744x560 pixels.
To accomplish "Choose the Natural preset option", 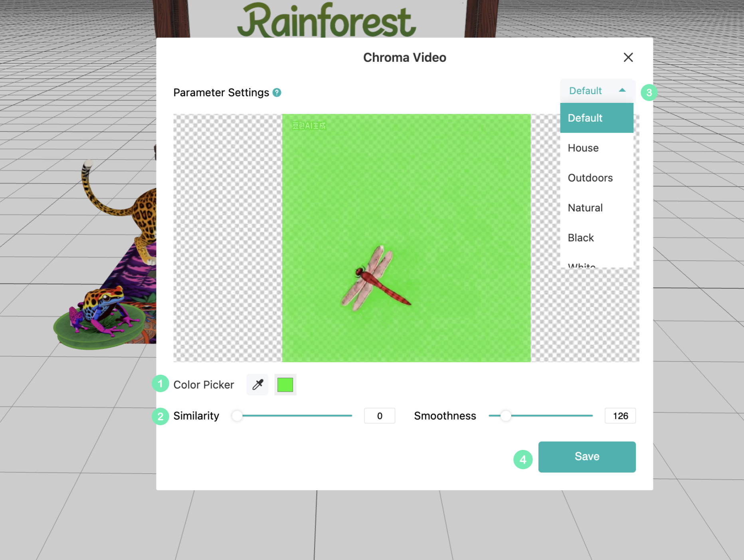I will click(x=597, y=208).
